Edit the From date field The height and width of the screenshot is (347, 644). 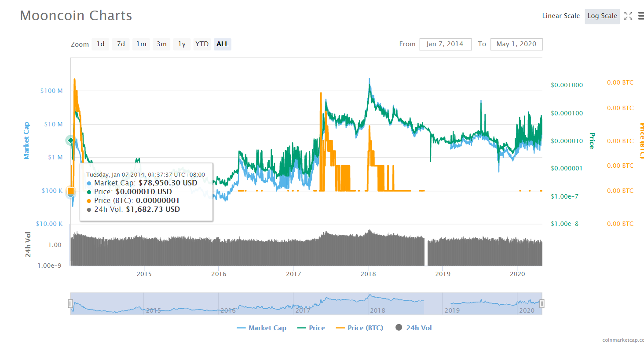446,44
